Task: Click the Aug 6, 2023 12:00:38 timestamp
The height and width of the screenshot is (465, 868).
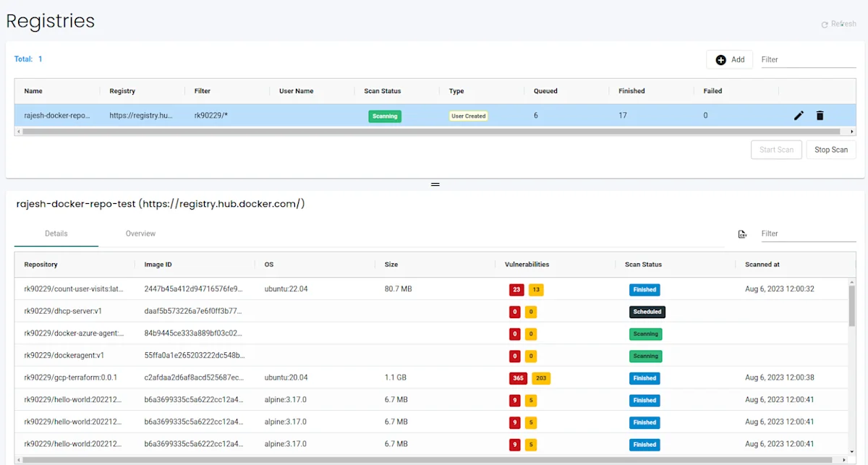Action: 780,377
